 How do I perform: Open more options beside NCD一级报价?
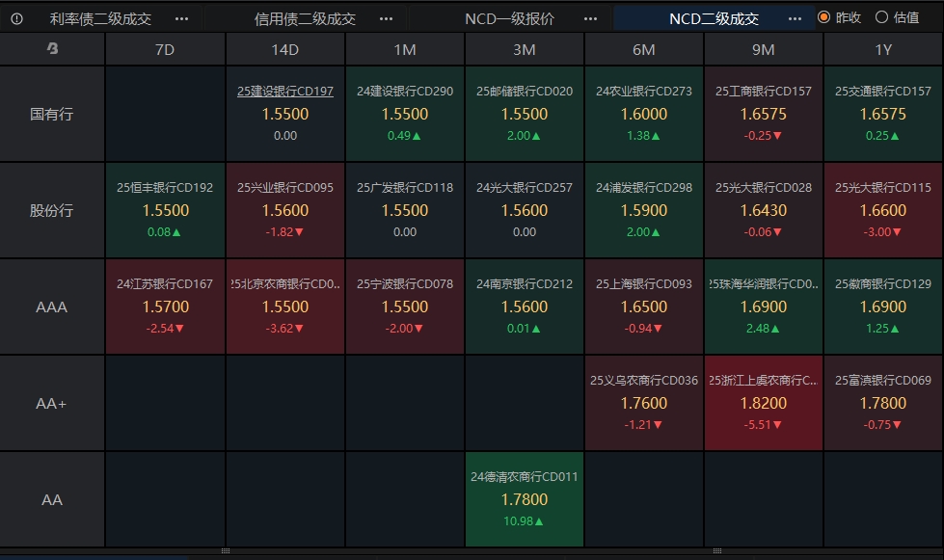[590, 18]
